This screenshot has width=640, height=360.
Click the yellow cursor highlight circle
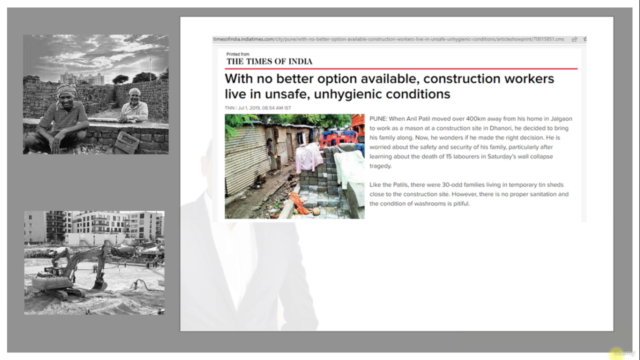617,353
